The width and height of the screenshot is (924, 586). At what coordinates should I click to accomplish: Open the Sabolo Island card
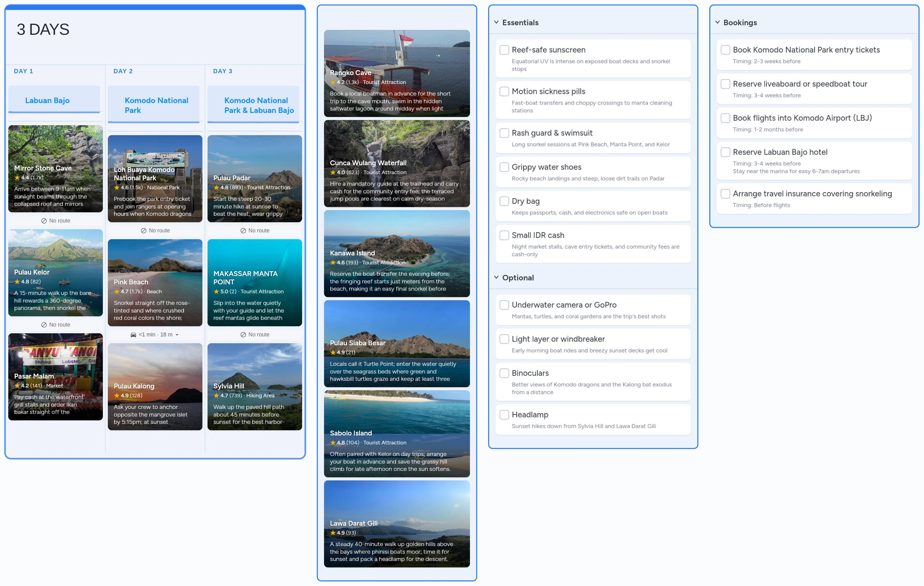pos(397,434)
